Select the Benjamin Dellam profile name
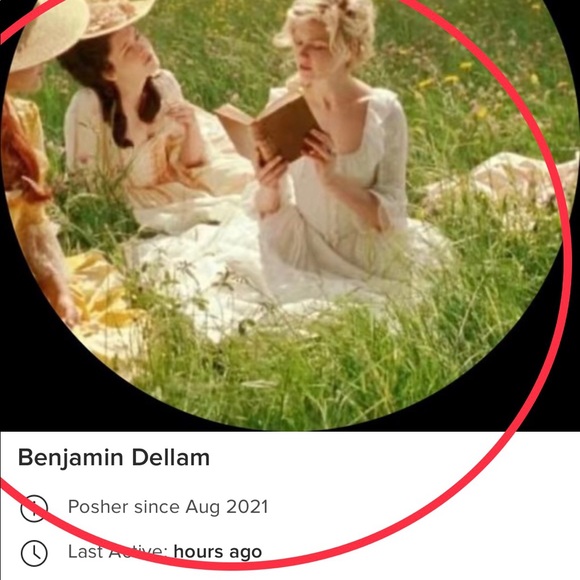 (114, 458)
